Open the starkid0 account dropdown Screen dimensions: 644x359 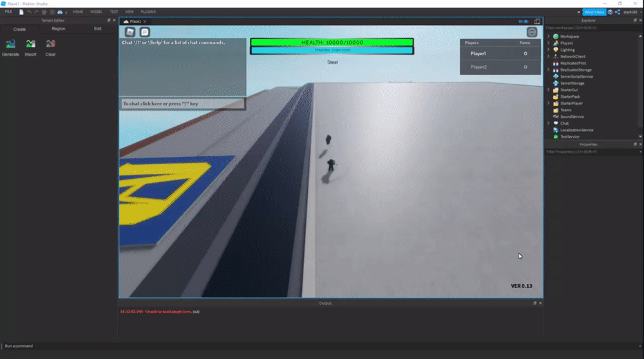click(x=632, y=12)
